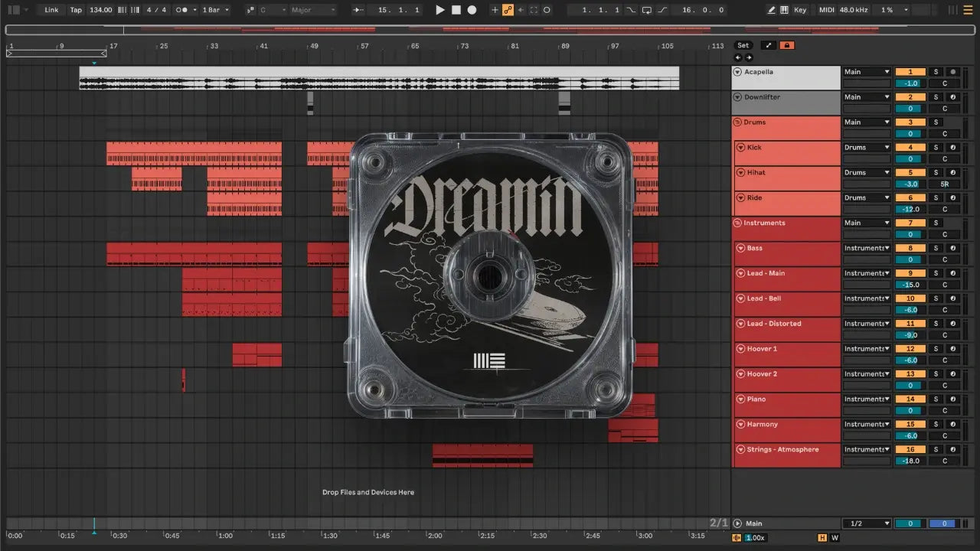Click the Tap tempo button

[x=76, y=10]
